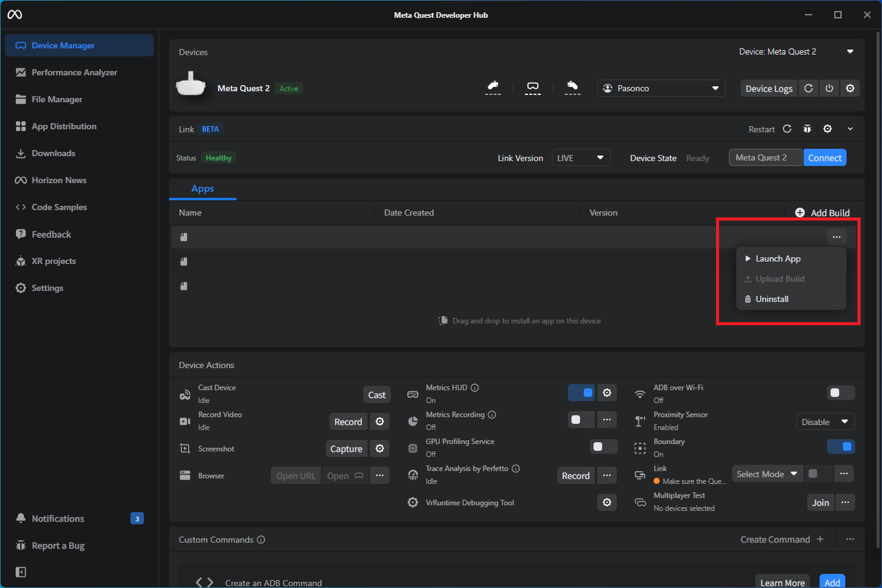Open Record Video settings gear
Image resolution: width=882 pixels, height=588 pixels.
tap(380, 421)
